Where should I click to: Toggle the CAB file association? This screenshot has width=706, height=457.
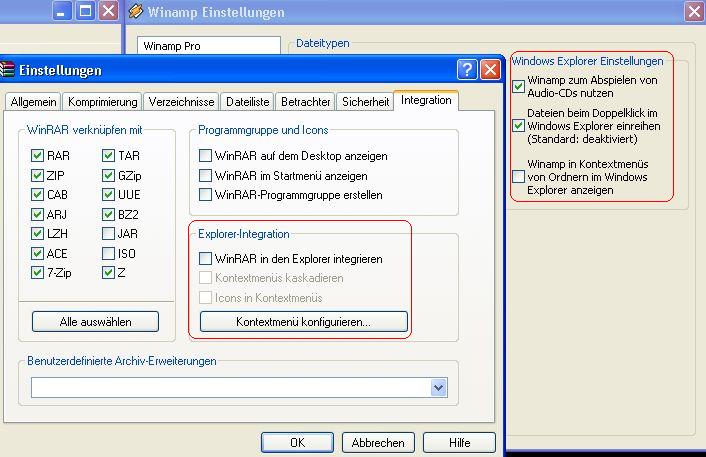click(x=37, y=195)
